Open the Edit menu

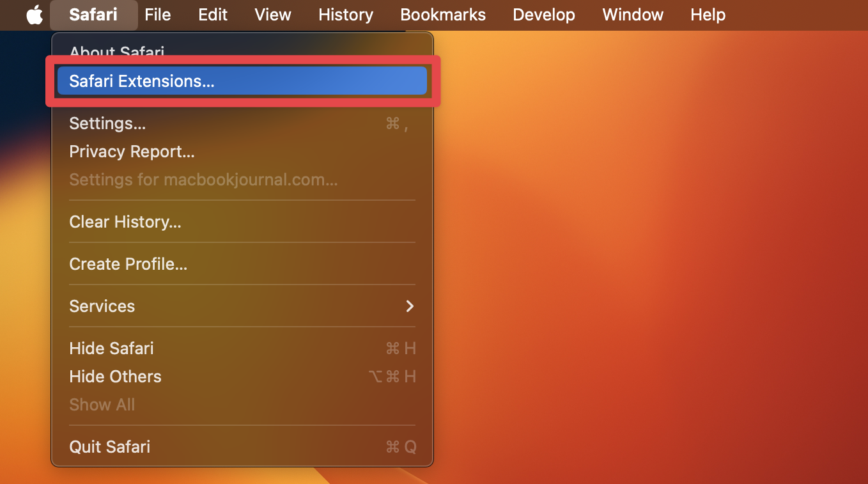click(x=212, y=15)
